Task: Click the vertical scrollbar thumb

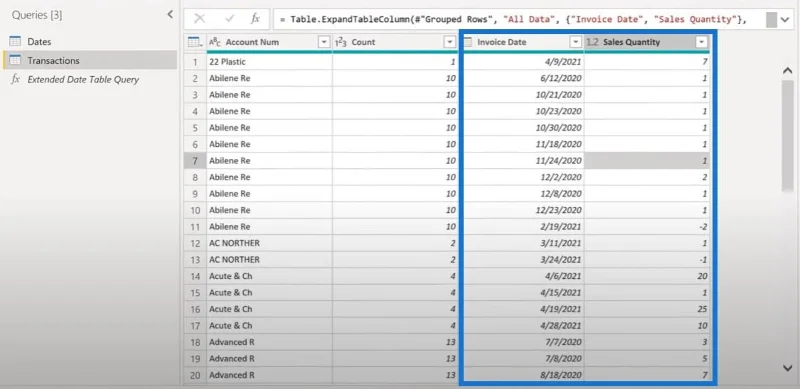Action: click(787, 135)
